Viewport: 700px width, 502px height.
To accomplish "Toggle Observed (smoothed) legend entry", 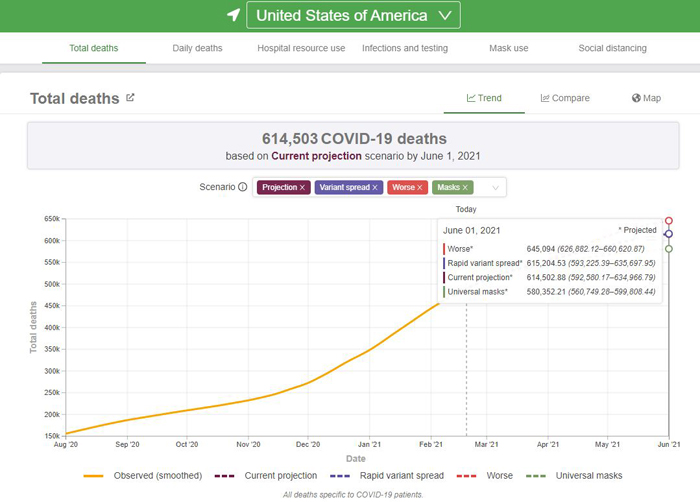I will (x=143, y=476).
